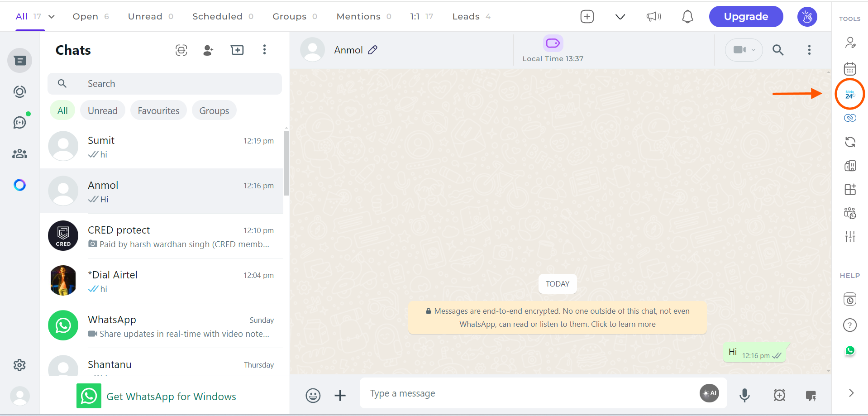
Task: Open the circled Bitrix24 integration icon
Action: [849, 94]
